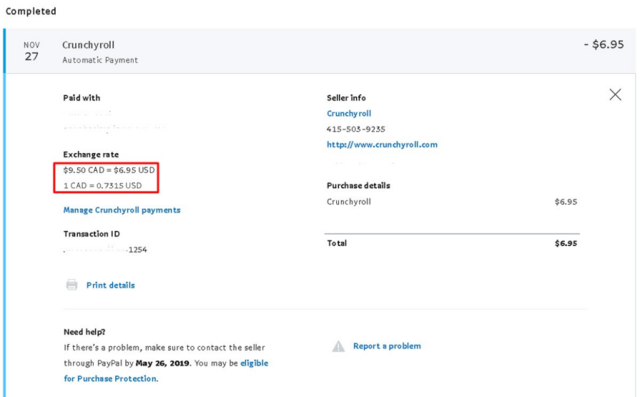
Task: Click the transaction ID ending 1254
Action: point(105,250)
